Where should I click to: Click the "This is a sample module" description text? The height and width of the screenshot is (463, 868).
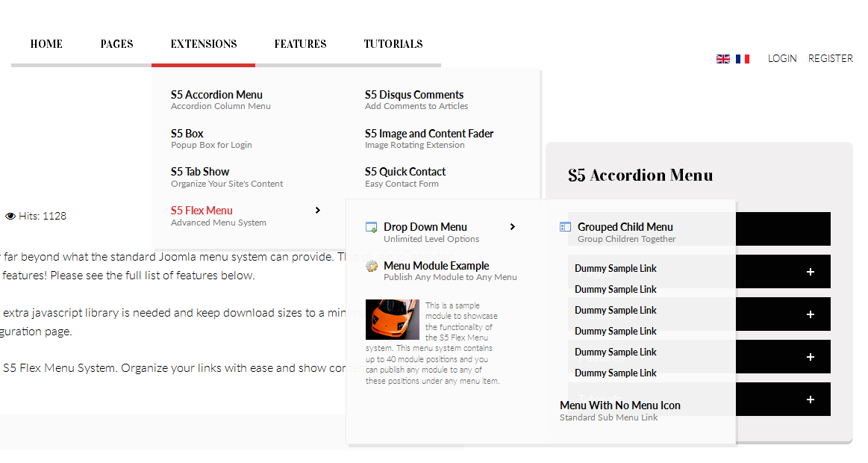point(432,343)
